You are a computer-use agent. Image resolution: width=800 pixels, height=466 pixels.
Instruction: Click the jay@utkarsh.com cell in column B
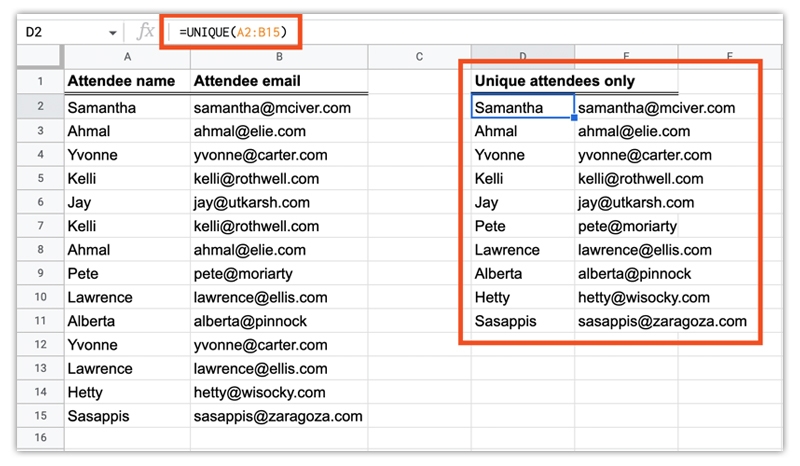point(279,202)
